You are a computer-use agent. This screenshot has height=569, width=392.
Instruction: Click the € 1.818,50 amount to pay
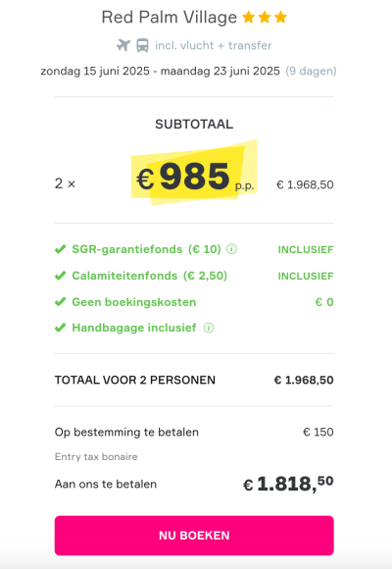click(x=288, y=484)
